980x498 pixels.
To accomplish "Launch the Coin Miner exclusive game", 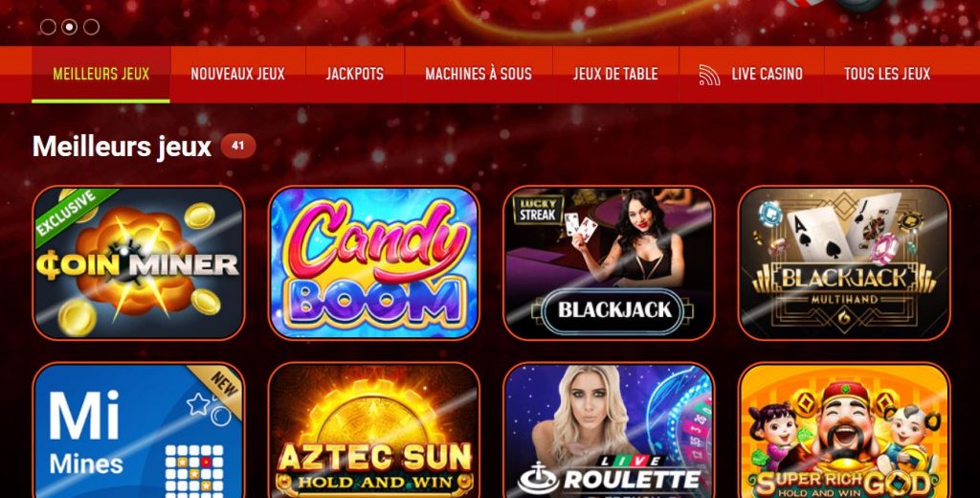I will click(x=138, y=262).
